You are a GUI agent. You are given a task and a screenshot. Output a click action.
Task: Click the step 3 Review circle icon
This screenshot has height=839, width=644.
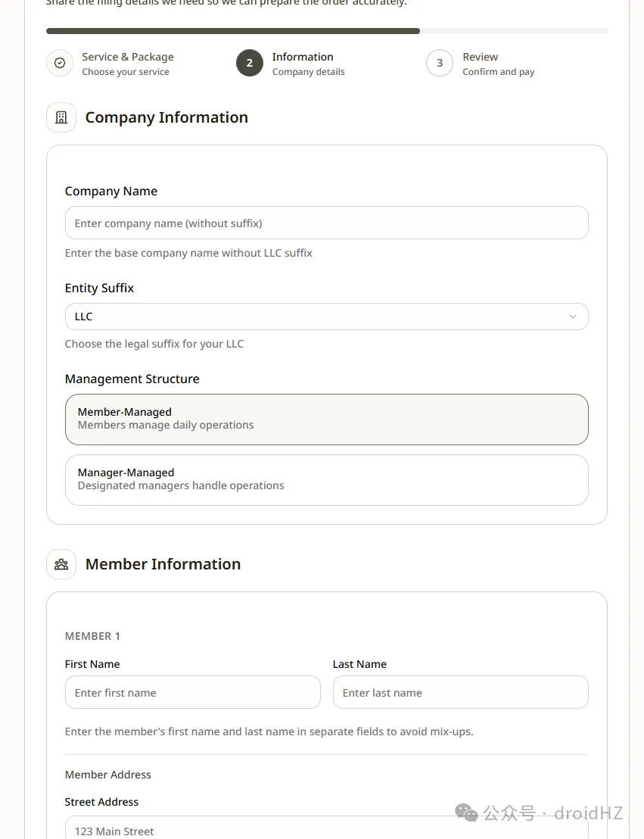[x=440, y=64]
